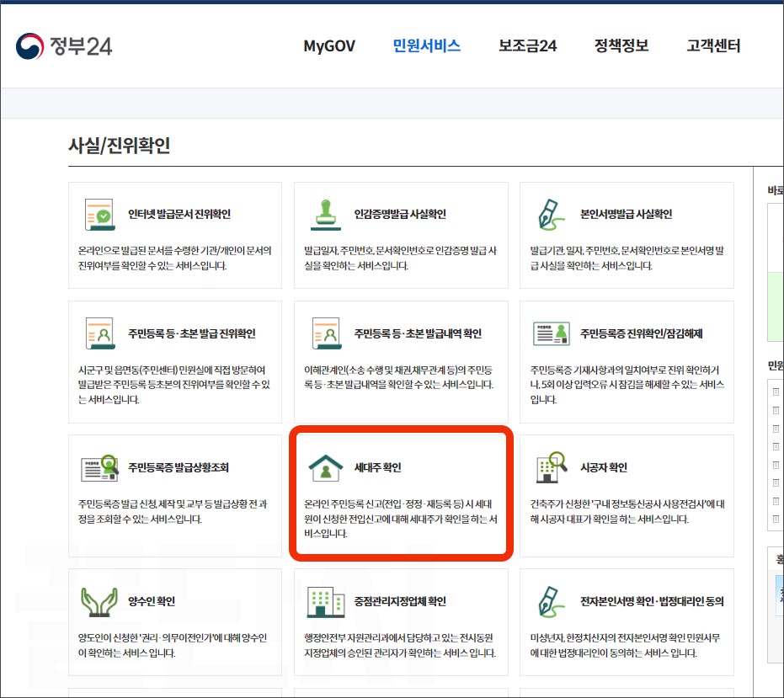Screen dimensions: 784x698
Task: Click description under 주민등록증 진위확인/잠김해제
Action: pos(627,385)
